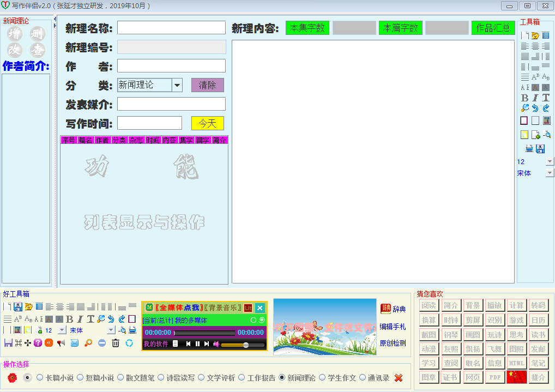Open font size dropdown in right toolbox
The height and width of the screenshot is (392, 555).
coord(550,162)
